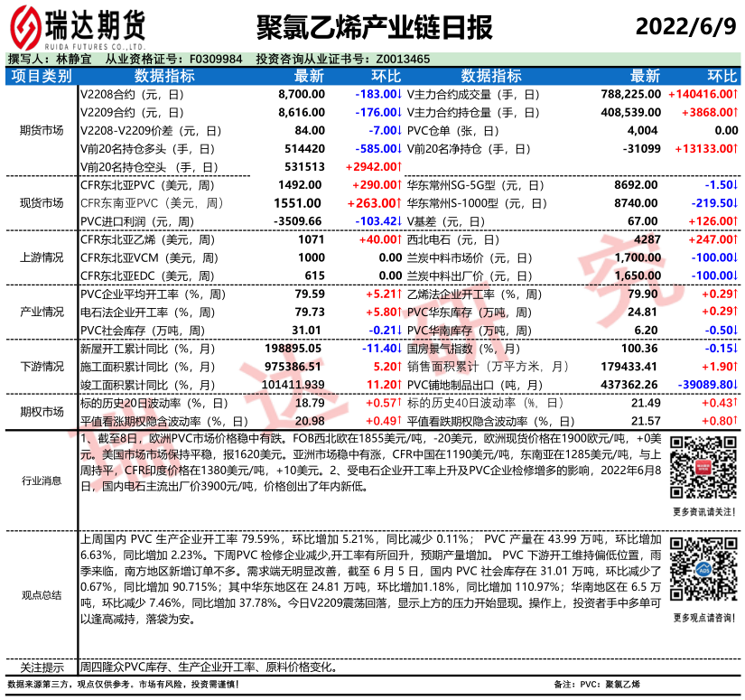Image resolution: width=745 pixels, height=700 pixels.
Task: Click the 关注提示 row label
Action: (x=42, y=667)
